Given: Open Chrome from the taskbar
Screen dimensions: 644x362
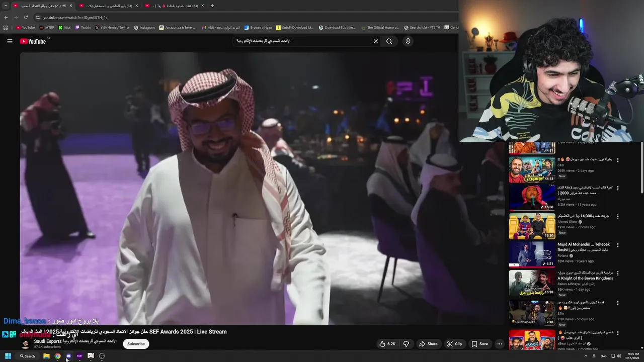Looking at the screenshot, I should [x=57, y=356].
